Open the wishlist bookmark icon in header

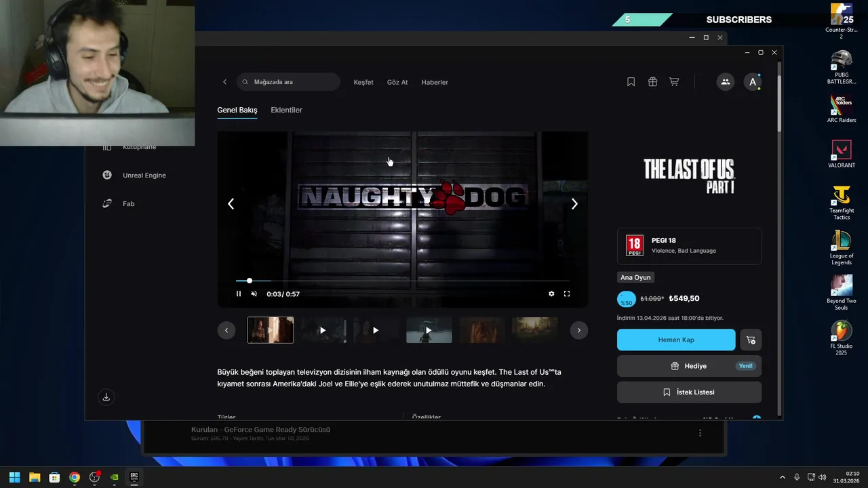click(631, 82)
